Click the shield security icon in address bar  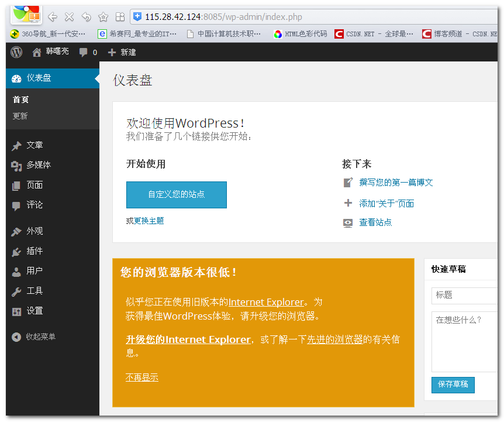pos(137,16)
